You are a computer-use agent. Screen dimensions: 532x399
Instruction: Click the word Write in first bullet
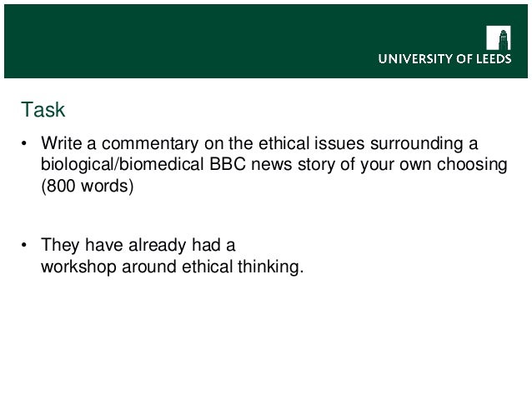coord(62,143)
